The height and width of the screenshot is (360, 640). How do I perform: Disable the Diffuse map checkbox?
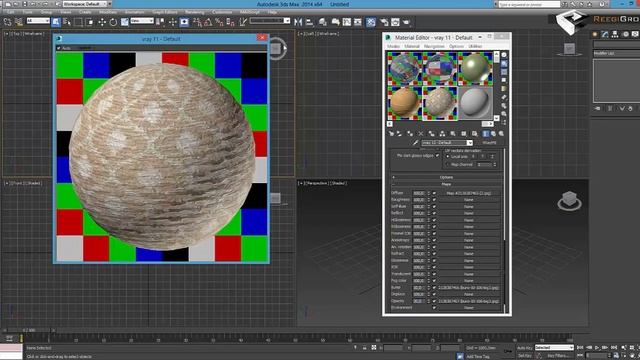coord(434,193)
